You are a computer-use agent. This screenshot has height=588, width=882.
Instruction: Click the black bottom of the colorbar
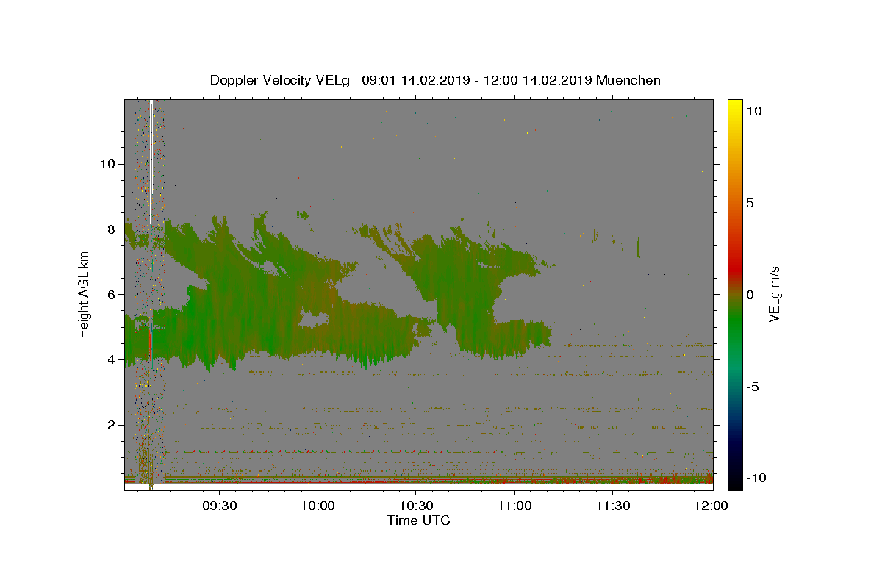pos(735,481)
